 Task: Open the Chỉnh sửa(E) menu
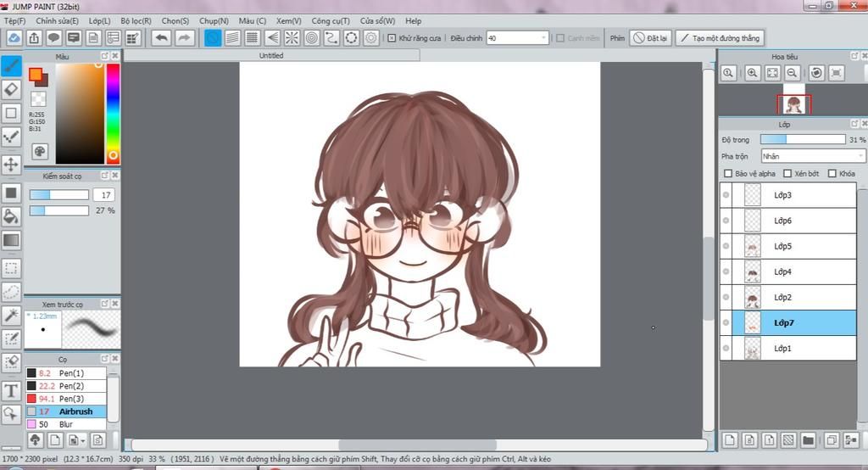pos(57,21)
